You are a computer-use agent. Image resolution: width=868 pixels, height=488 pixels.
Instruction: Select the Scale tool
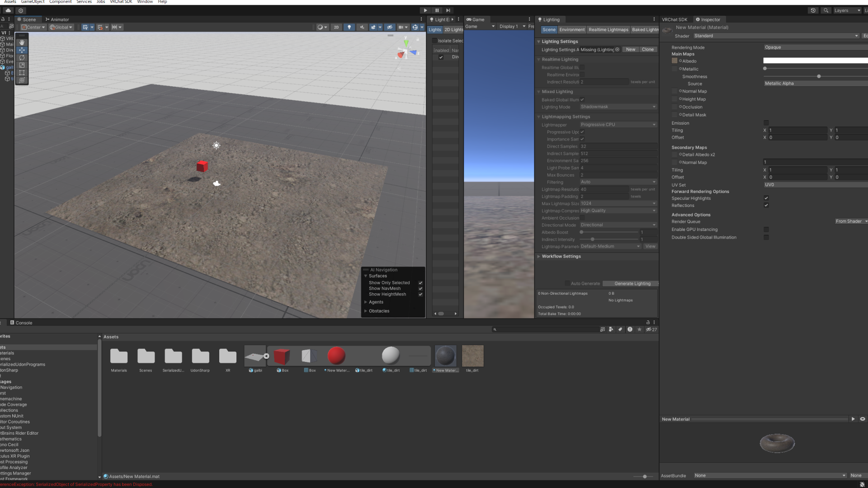(x=22, y=65)
